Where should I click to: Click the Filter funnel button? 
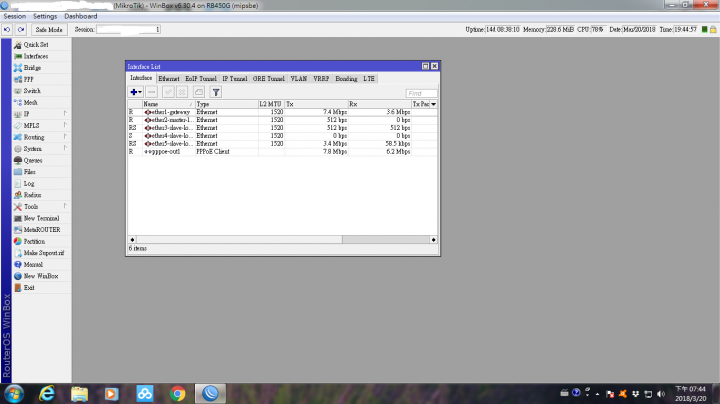click(216, 92)
